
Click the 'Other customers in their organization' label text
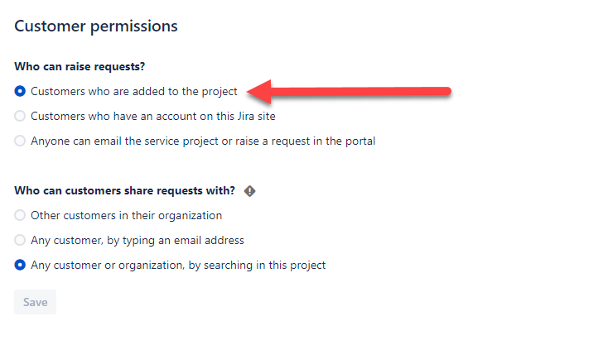(127, 215)
